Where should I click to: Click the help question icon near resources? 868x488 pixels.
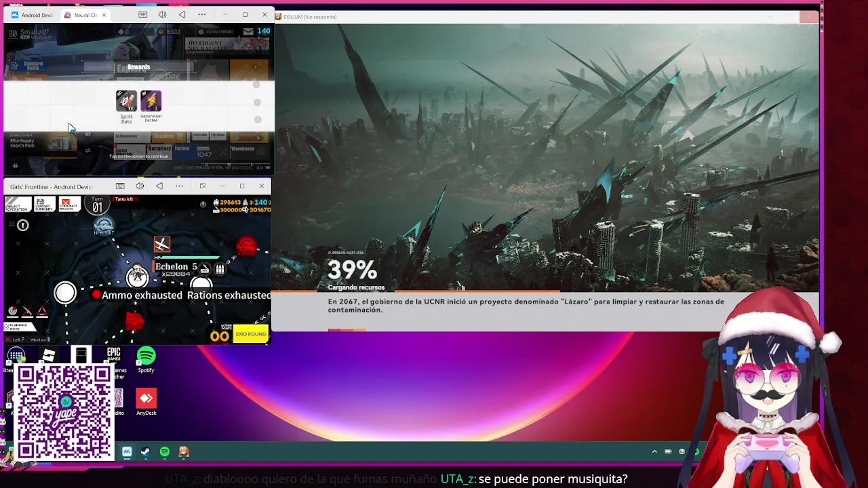click(x=203, y=204)
